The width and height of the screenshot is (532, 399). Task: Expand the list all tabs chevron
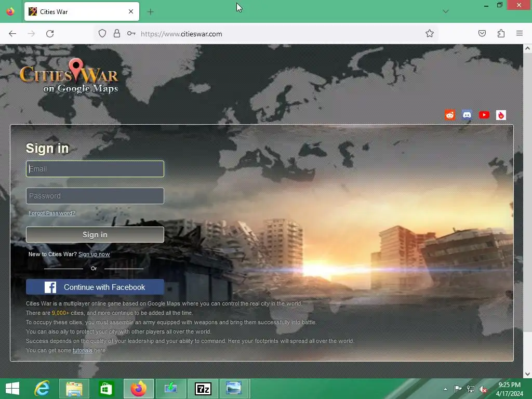click(446, 12)
